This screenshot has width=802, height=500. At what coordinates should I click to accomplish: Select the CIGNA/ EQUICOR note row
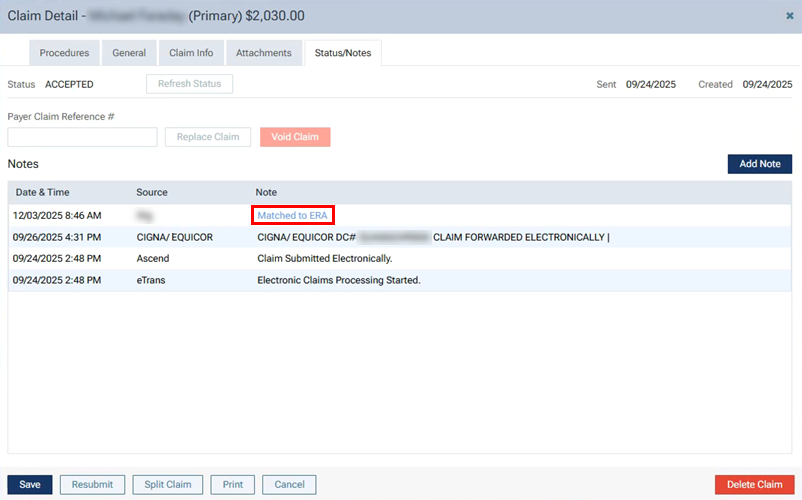pyautogui.click(x=400, y=237)
